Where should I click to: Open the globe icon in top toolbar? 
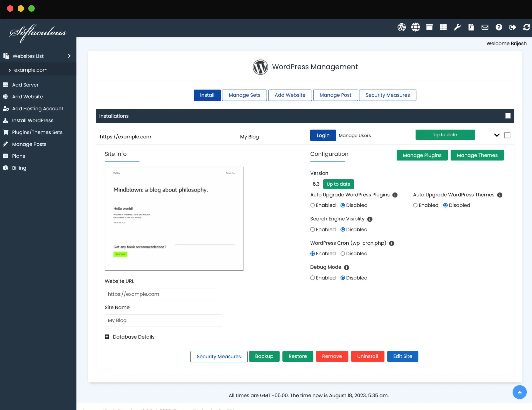tap(415, 27)
